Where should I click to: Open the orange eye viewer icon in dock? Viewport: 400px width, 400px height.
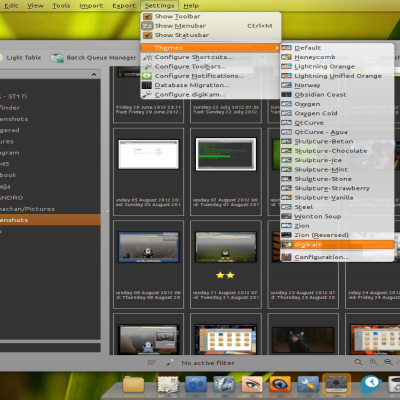point(280,384)
